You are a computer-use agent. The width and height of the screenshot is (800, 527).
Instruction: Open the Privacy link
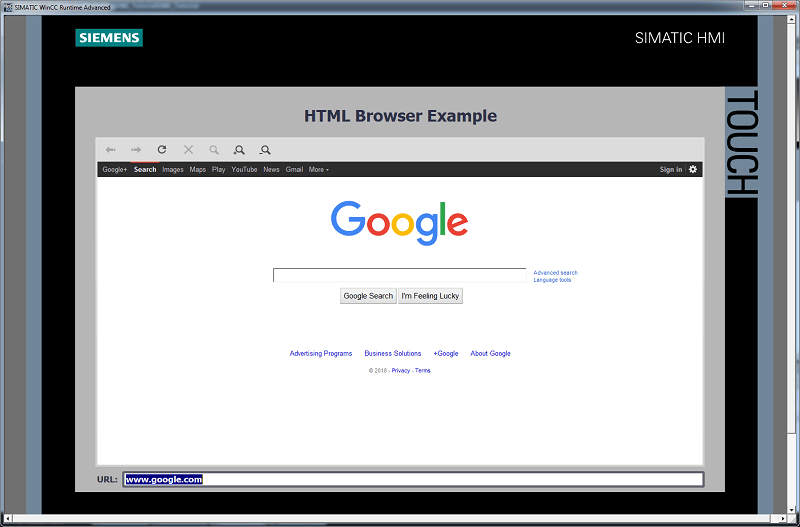(401, 370)
